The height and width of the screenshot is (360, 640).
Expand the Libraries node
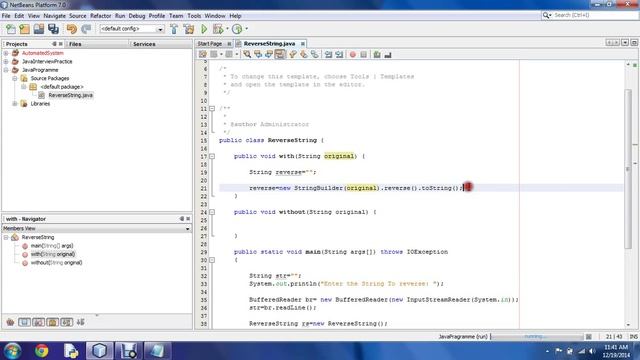14,104
